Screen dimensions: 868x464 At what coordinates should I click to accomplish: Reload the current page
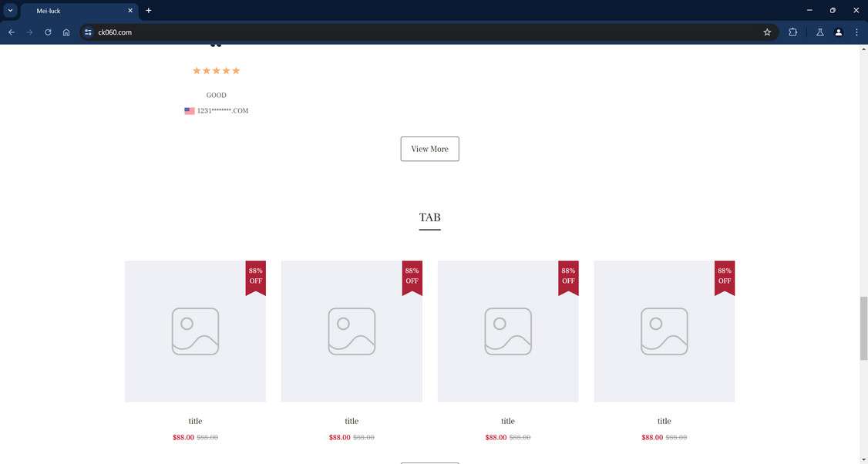coord(48,32)
